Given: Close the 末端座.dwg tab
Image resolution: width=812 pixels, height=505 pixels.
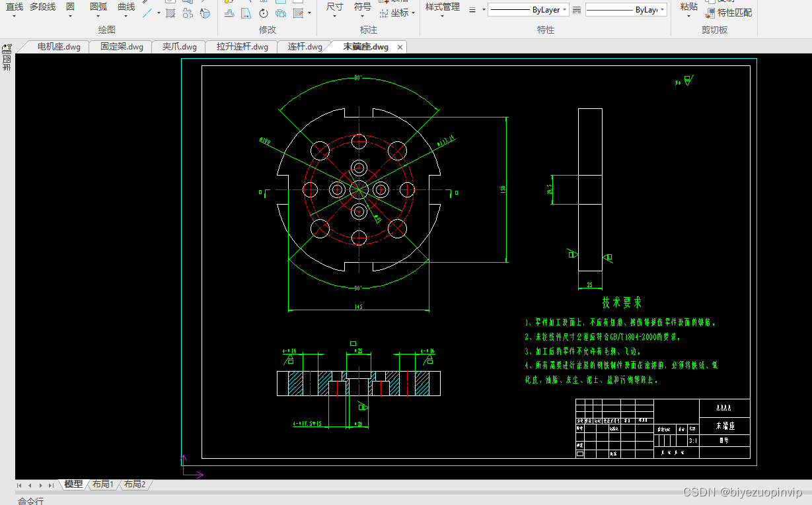Looking at the screenshot, I should tap(400, 47).
